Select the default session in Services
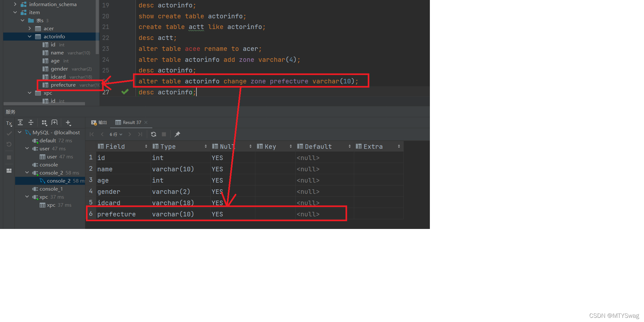The image size is (644, 322). pyautogui.click(x=52, y=140)
